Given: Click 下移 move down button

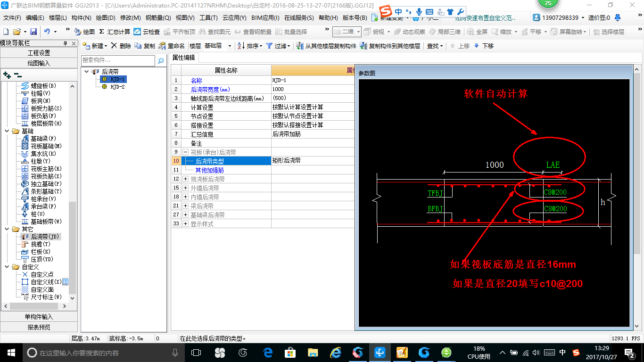Looking at the screenshot, I should 484,46.
